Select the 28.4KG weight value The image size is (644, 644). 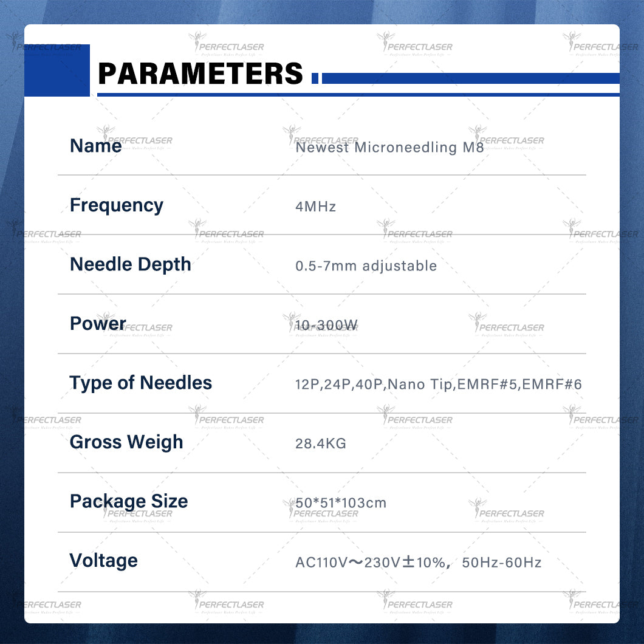(x=320, y=444)
